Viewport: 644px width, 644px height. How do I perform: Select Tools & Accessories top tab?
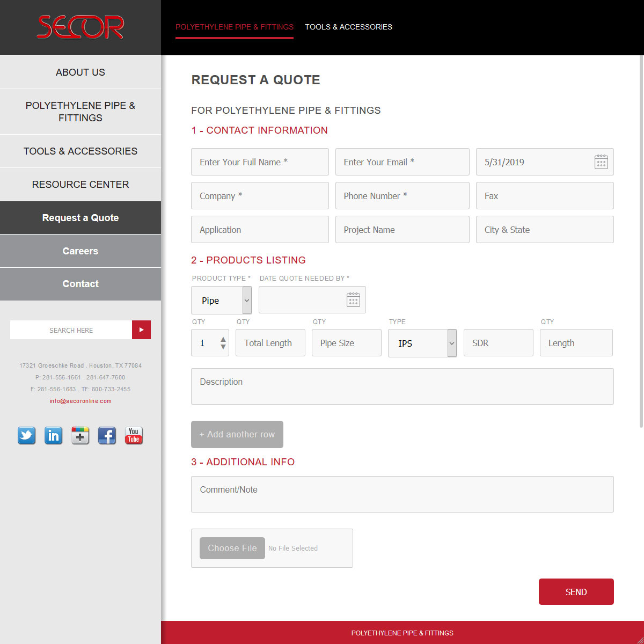coord(348,27)
